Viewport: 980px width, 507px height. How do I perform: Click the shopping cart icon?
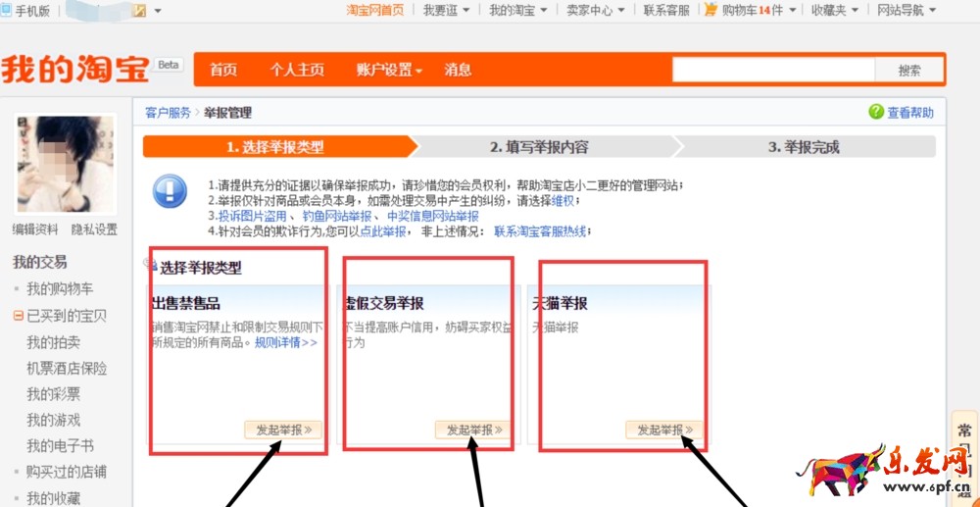(710, 10)
